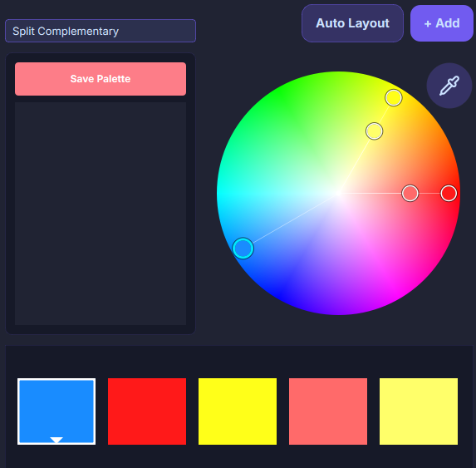
Task: Select the blue color swatch
Action: pyautogui.click(x=56, y=411)
